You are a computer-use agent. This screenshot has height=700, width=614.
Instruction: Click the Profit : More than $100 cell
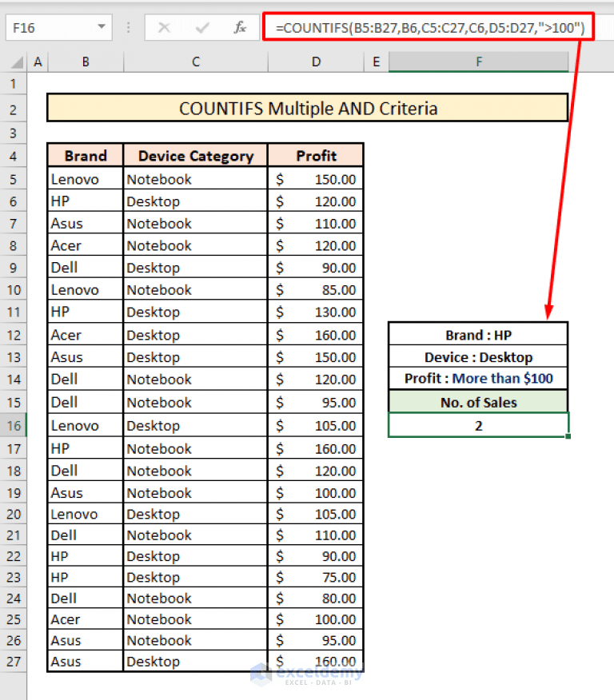[x=478, y=379]
